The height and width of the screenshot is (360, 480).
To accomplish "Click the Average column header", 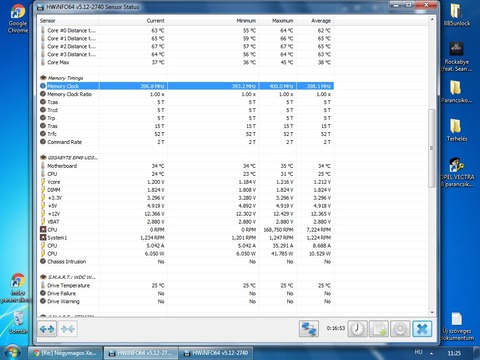I will point(315,21).
